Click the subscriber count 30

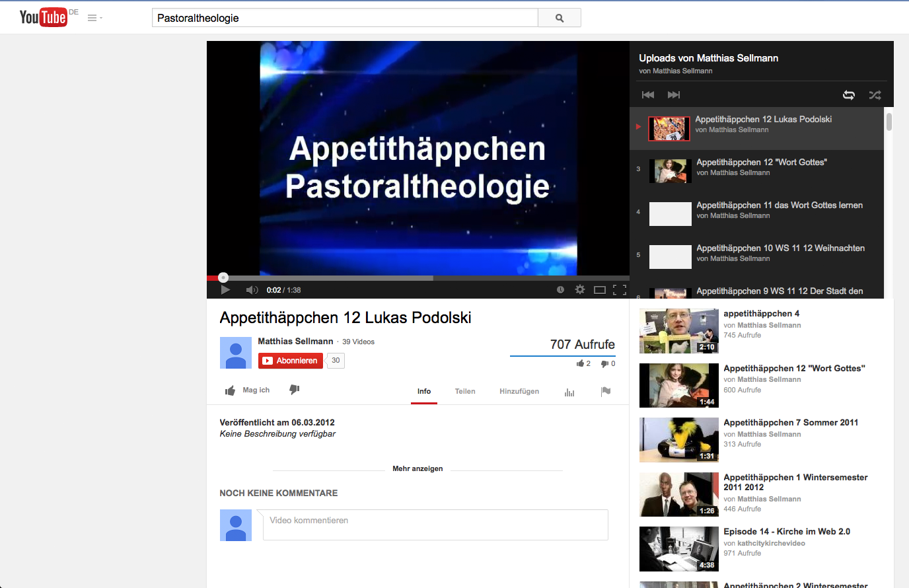coord(336,361)
